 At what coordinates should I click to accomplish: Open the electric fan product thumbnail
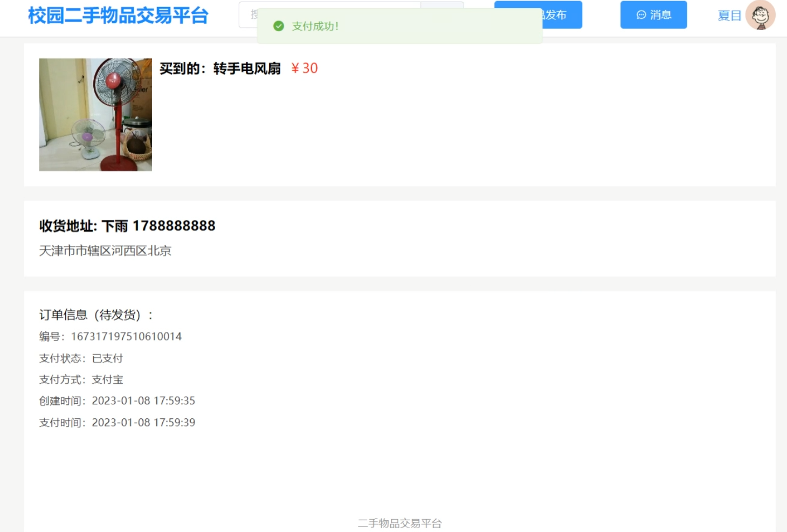coord(95,114)
